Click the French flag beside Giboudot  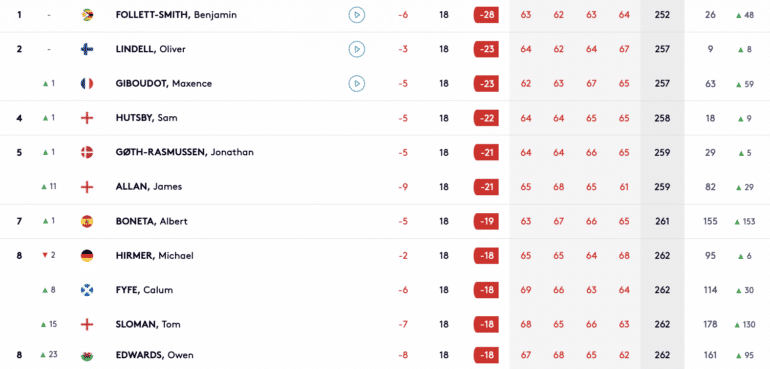tap(87, 84)
